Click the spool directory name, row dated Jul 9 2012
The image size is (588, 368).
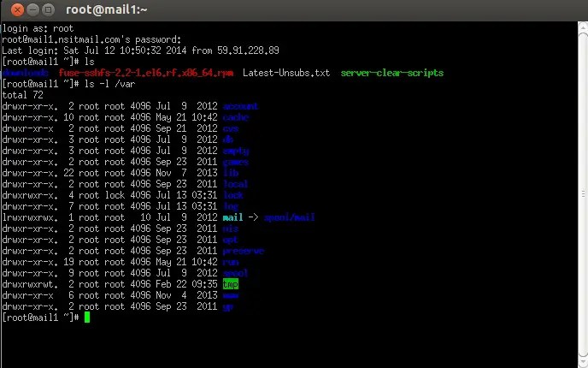point(236,273)
